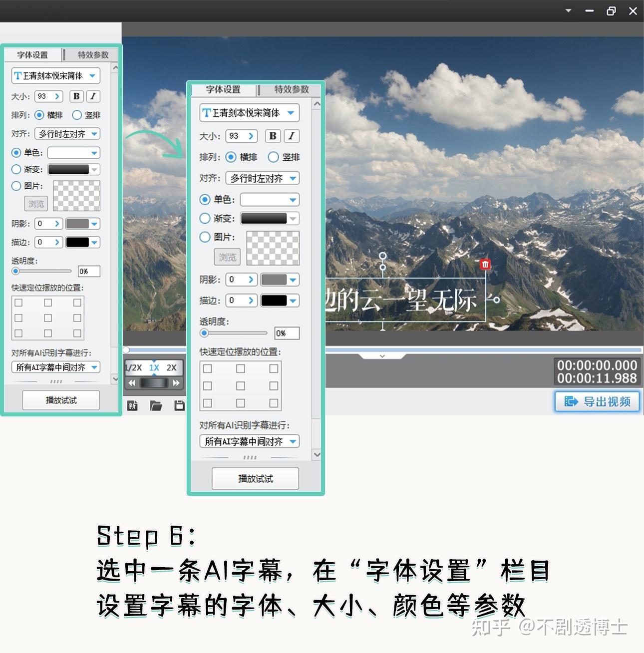Open the title bar menu triangle icon
Screen dimensions: 644x653
pos(568,10)
